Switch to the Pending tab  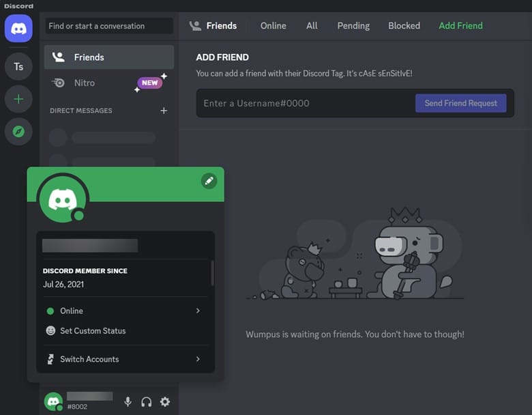tap(353, 26)
